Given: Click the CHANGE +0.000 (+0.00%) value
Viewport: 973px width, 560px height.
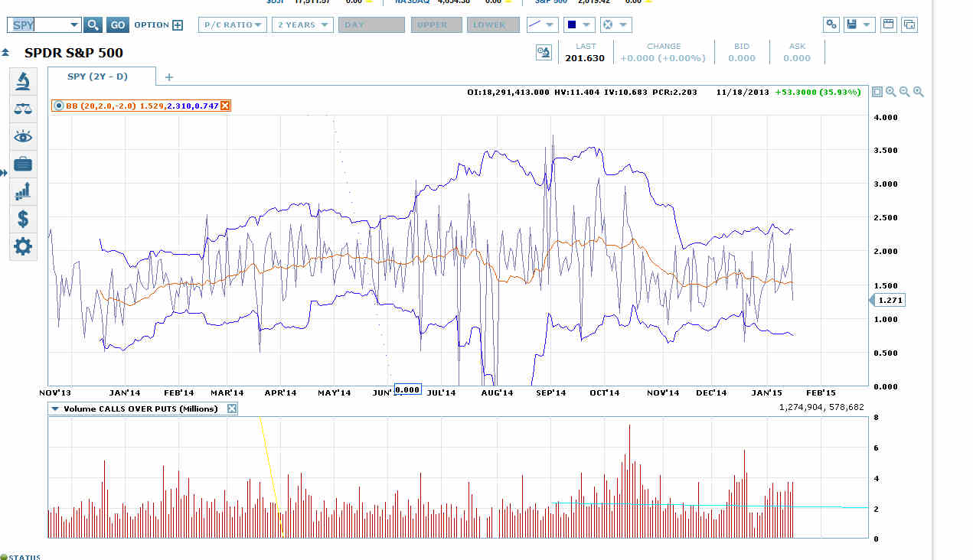Looking at the screenshot, I should click(x=663, y=58).
